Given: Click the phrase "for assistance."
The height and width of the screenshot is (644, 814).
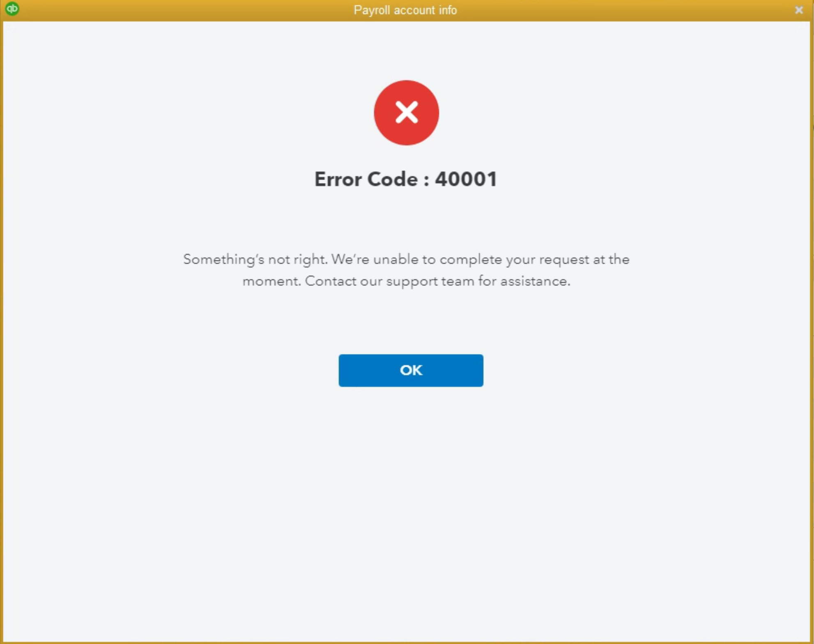Looking at the screenshot, I should (x=524, y=281).
